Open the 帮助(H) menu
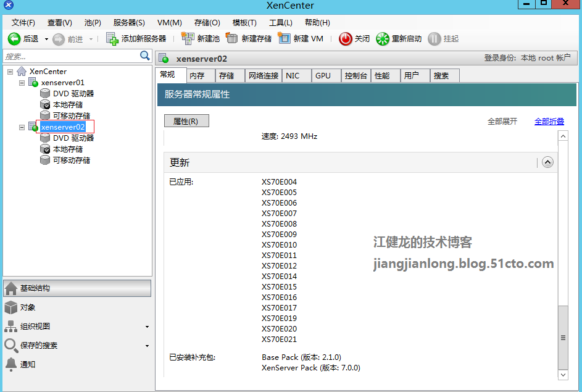This screenshot has width=582, height=392. (317, 23)
